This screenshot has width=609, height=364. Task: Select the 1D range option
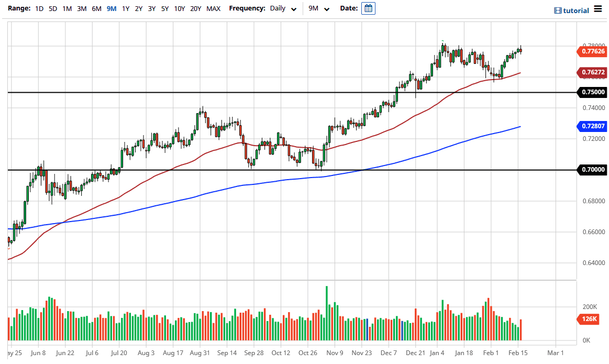point(39,8)
